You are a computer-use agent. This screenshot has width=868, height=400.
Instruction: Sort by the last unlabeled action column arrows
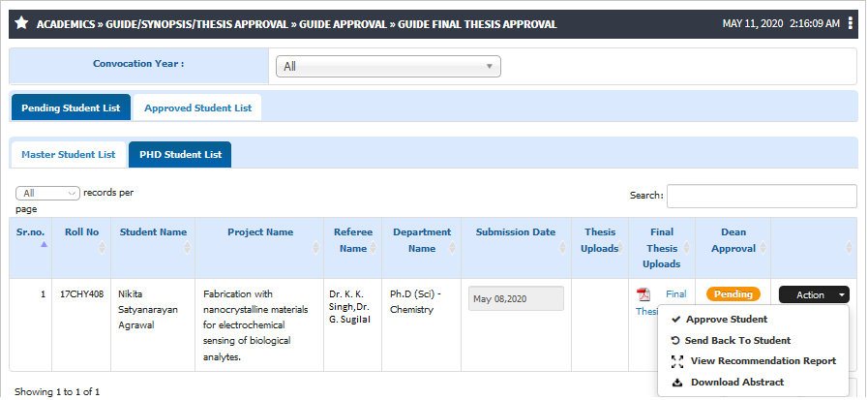pyautogui.click(x=850, y=248)
